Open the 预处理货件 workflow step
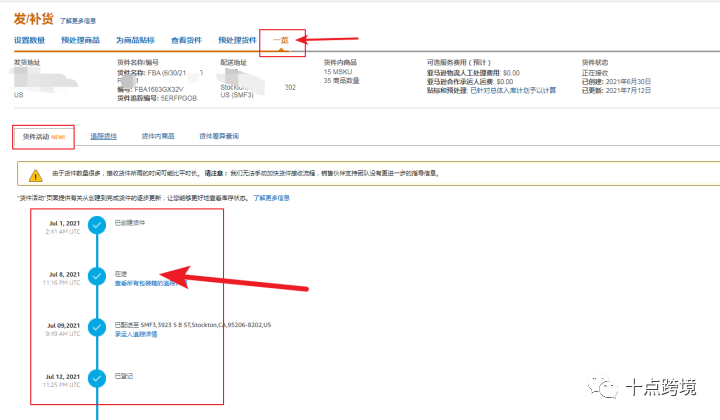Viewport: 720px width, 420px height. (x=237, y=40)
